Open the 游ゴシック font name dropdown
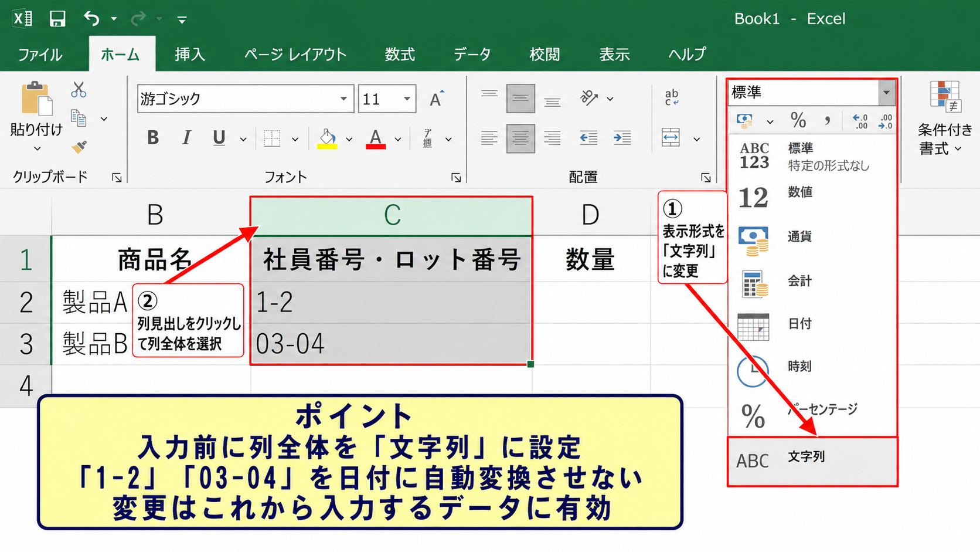Screen dimensions: 980x552 pos(343,99)
